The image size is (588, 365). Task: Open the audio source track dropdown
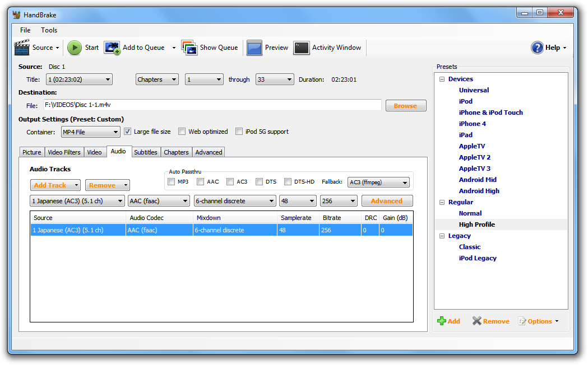click(77, 201)
